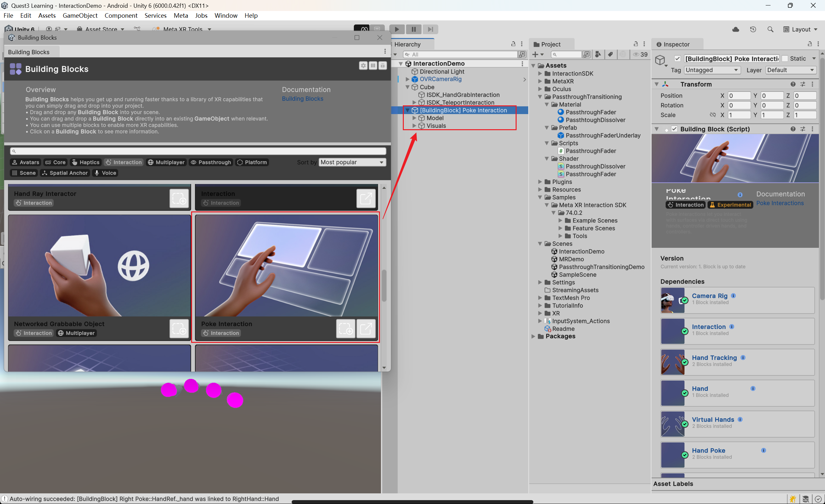Click the activity progress check icon

(818, 499)
